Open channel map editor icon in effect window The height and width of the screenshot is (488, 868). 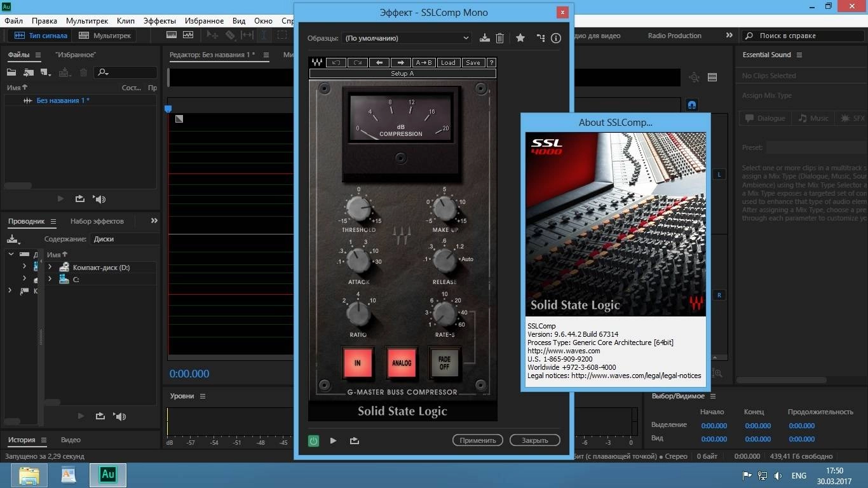click(x=541, y=38)
